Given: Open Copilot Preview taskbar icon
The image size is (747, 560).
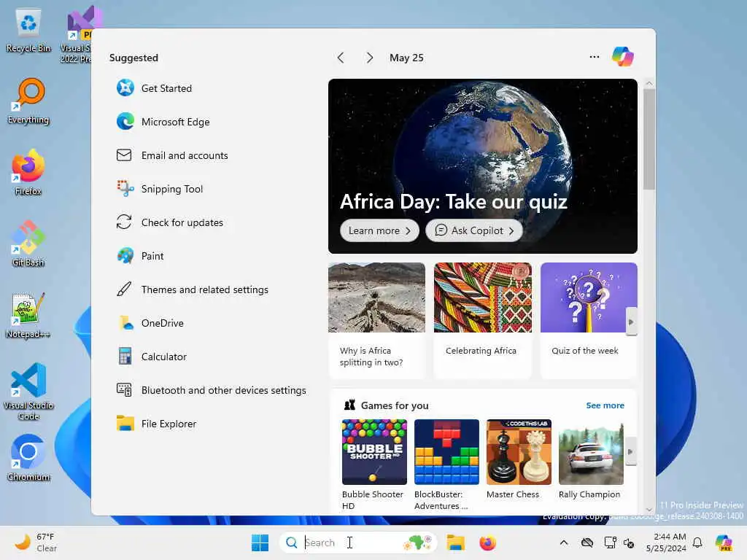Looking at the screenshot, I should coord(724,542).
